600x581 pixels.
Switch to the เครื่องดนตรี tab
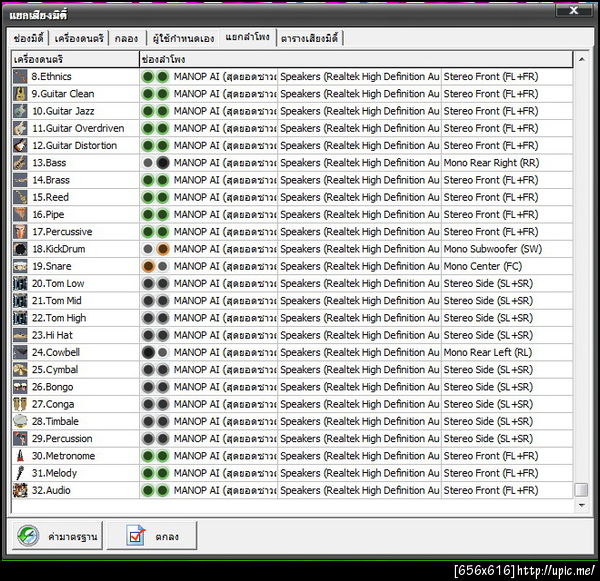79,38
